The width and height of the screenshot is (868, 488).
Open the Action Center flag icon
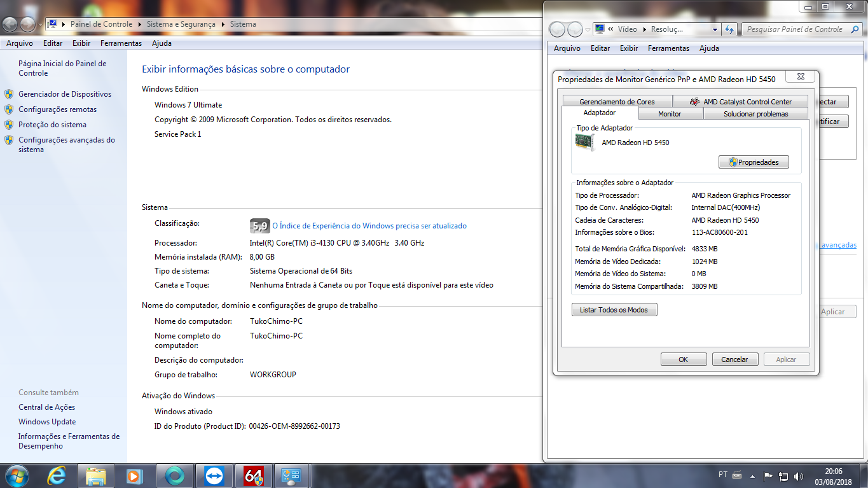(768, 476)
